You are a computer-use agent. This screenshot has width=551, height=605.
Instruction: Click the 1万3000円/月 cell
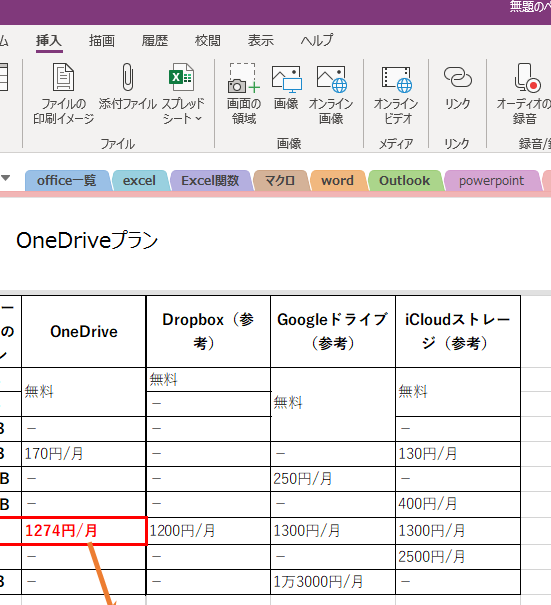(x=333, y=582)
